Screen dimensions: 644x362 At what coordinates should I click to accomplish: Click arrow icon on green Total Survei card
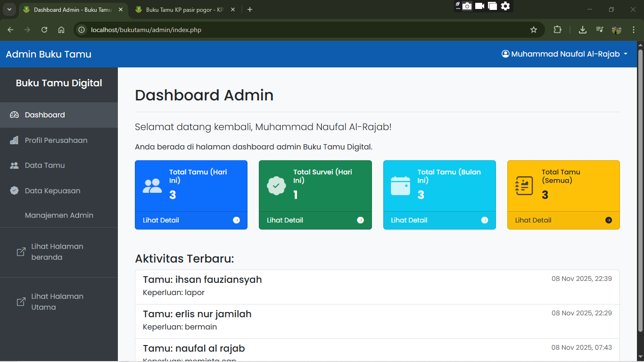pyautogui.click(x=360, y=220)
